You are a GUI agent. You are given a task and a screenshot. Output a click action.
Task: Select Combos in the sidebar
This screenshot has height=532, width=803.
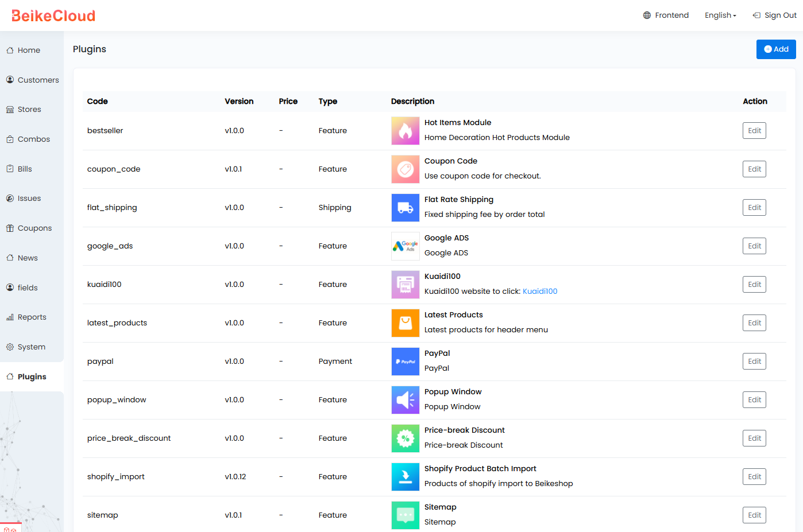(32, 139)
